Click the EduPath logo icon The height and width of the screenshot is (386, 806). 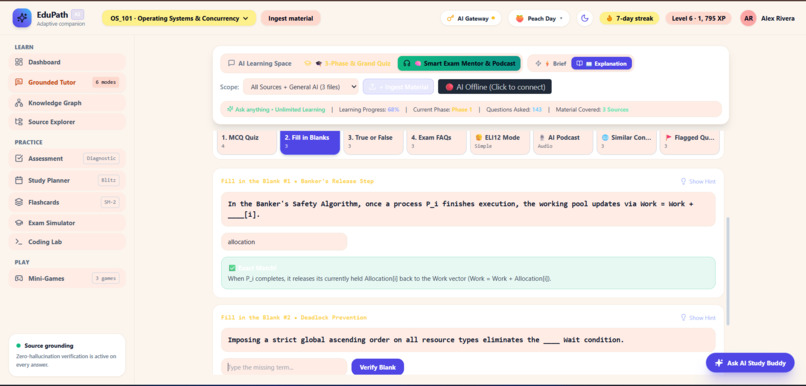click(x=22, y=17)
